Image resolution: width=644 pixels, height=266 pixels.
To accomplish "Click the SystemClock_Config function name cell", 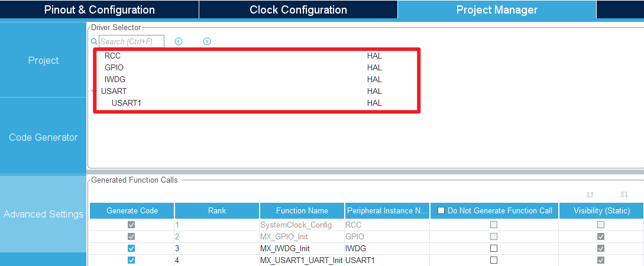I will tap(302, 225).
